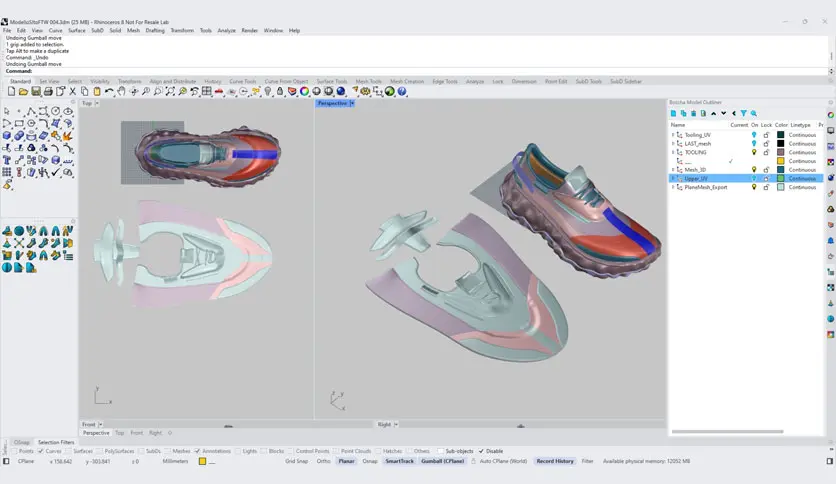Viewport: 836px width, 484px height.
Task: Open the Surface menu
Action: pos(77,30)
